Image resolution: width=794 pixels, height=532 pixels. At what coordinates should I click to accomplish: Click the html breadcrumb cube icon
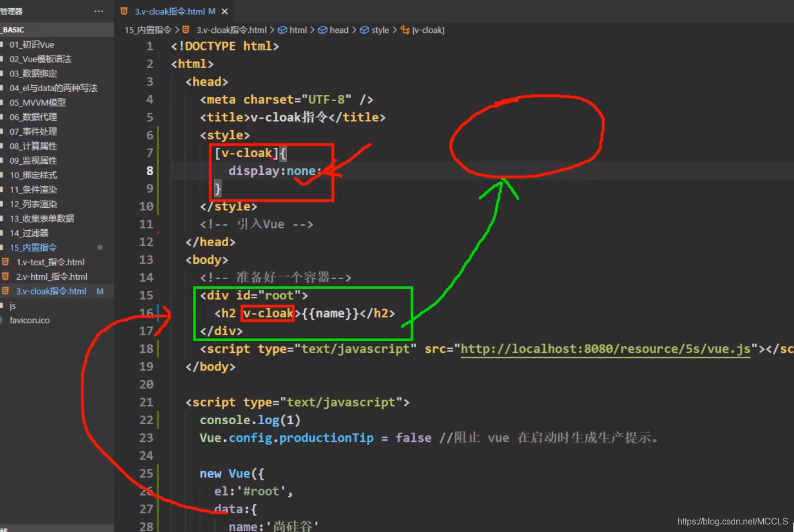point(282,30)
